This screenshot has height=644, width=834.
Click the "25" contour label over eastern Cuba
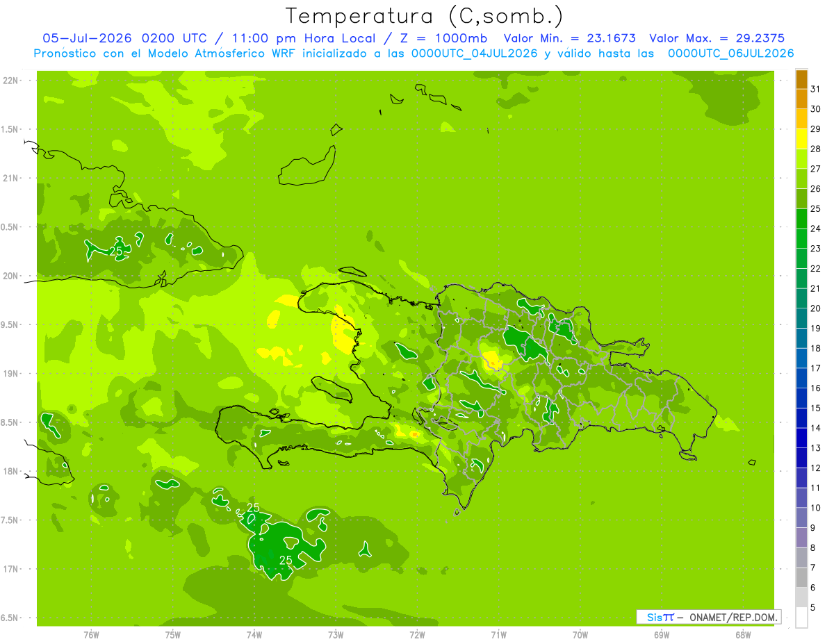117,251
